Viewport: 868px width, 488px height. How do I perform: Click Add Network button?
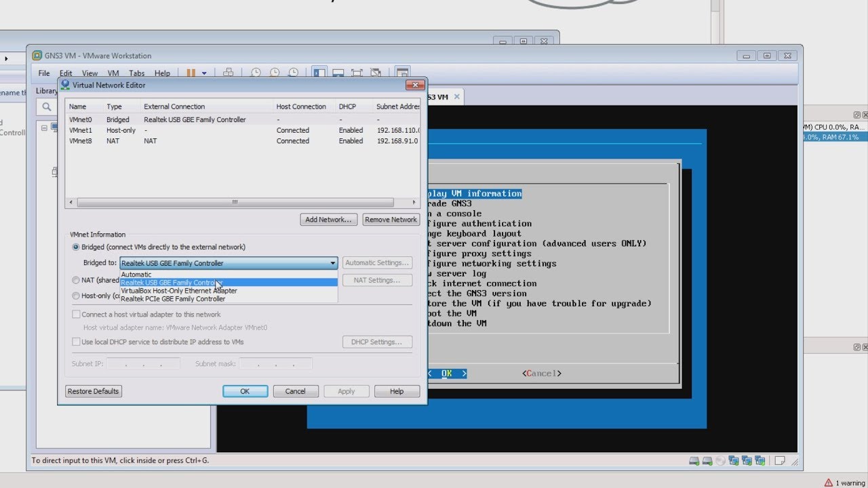(x=329, y=220)
